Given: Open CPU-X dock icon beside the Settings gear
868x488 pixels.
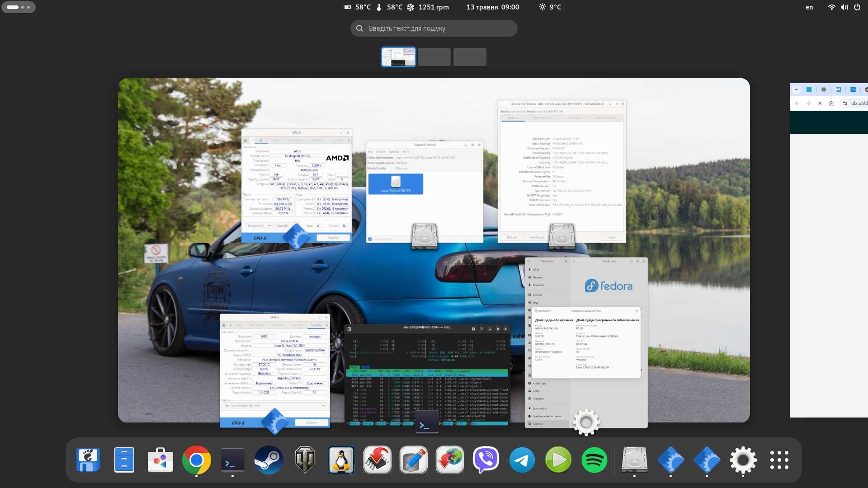Looking at the screenshot, I should point(707,460).
